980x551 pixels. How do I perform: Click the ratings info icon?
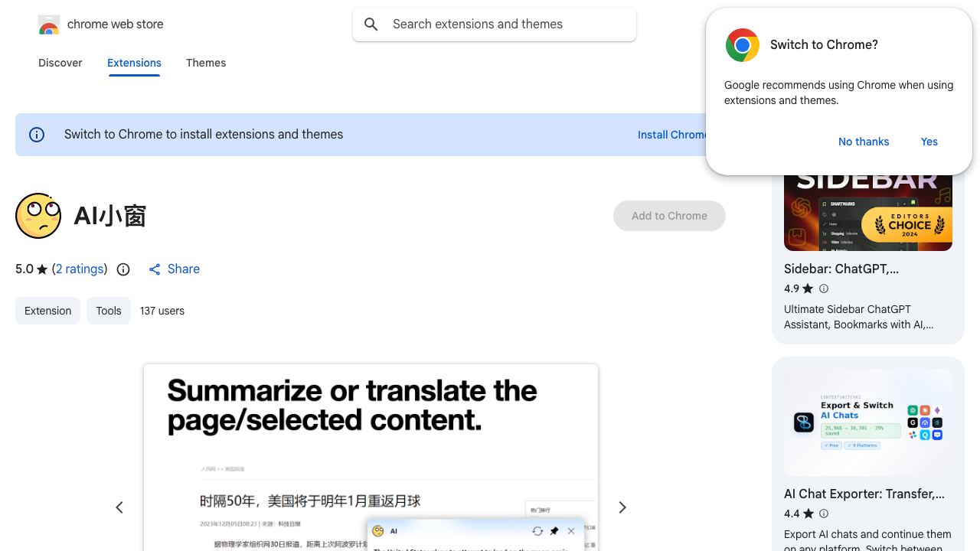click(x=123, y=269)
